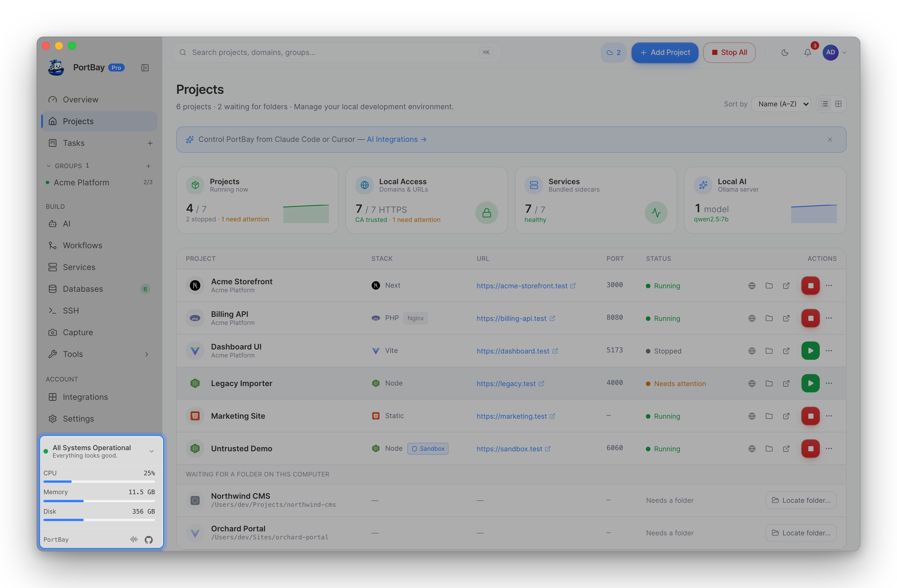The image size is (897, 588).
Task: Focus the Search projects field
Action: click(336, 52)
